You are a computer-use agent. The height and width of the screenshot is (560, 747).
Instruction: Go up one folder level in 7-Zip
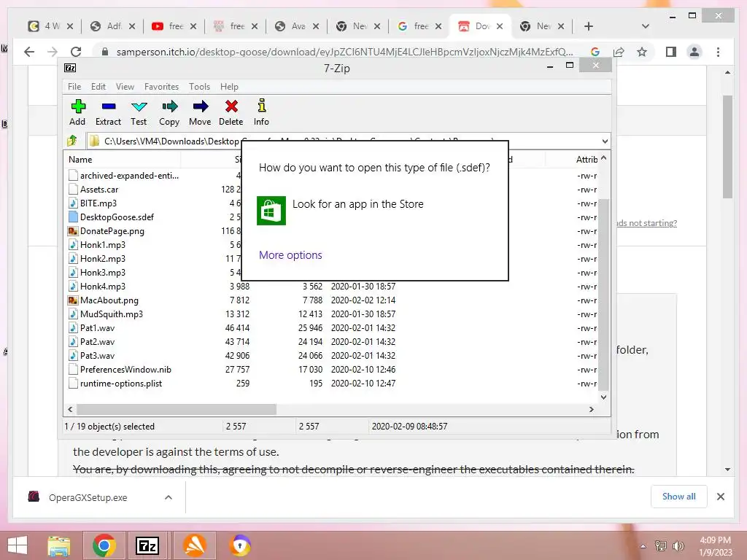coord(72,141)
